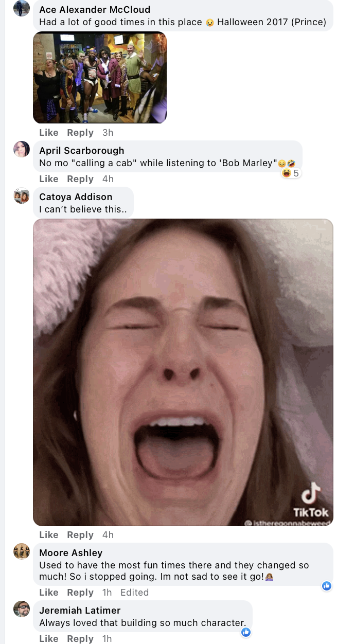The image size is (354, 644).
Task: Like Catoya Addison's GIF comment
Action: coord(49,535)
